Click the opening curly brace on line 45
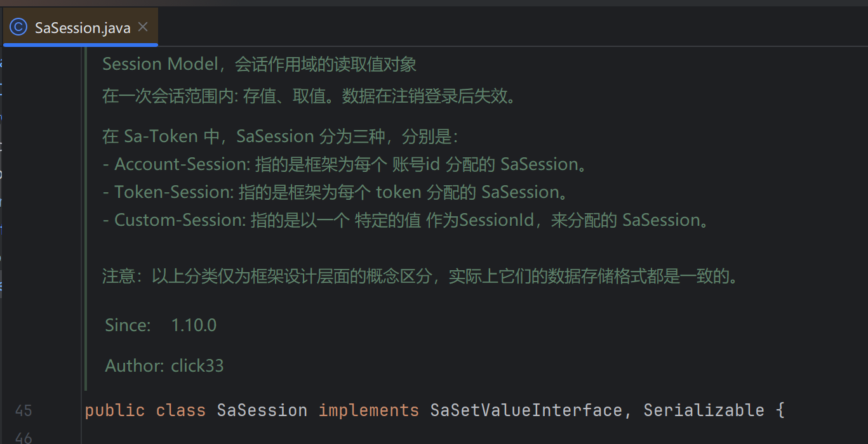 [x=780, y=410]
